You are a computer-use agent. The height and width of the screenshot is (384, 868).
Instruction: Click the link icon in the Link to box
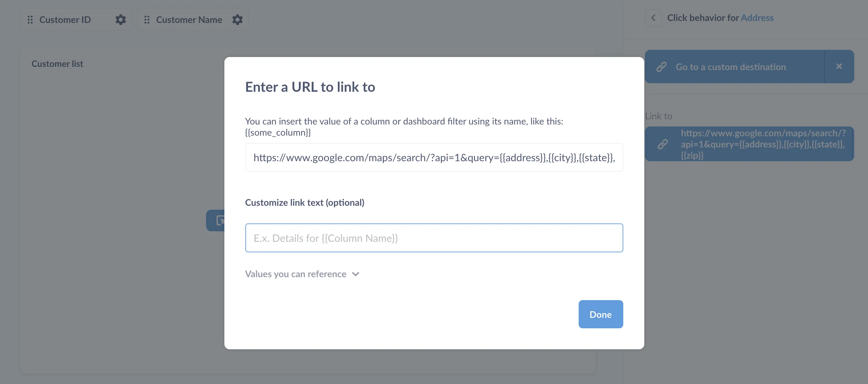pos(662,144)
